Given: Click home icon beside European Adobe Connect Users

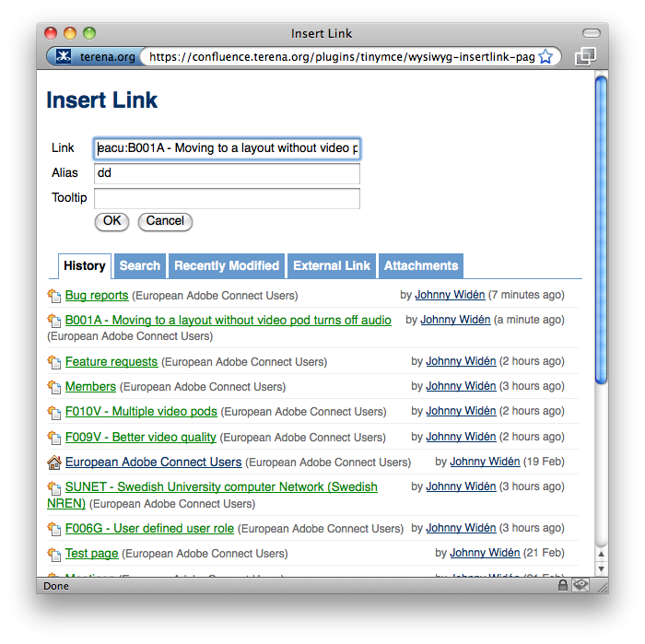Looking at the screenshot, I should [x=53, y=463].
